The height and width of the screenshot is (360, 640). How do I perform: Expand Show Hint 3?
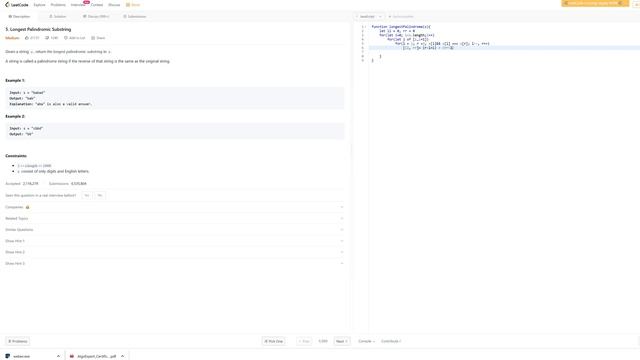pyautogui.click(x=174, y=264)
